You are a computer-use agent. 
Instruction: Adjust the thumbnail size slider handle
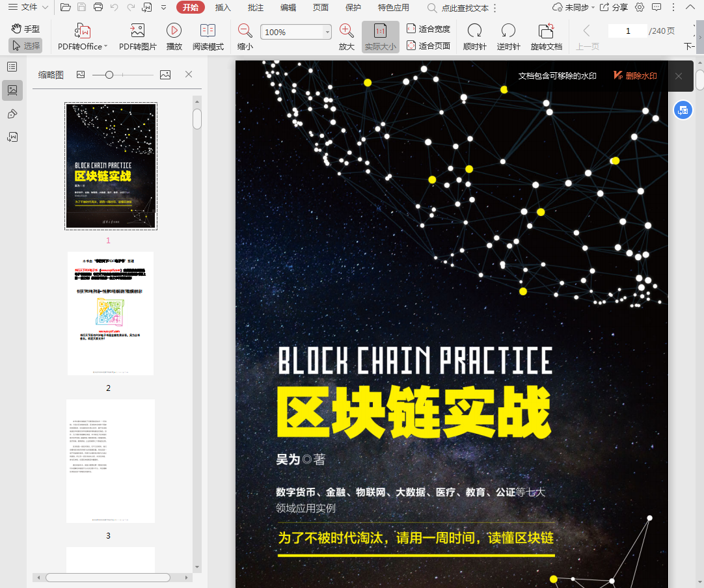109,75
